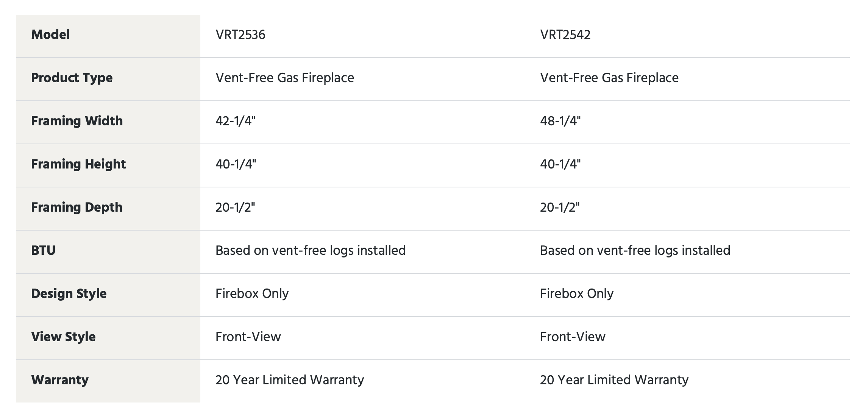Click the View Style row label

(63, 337)
